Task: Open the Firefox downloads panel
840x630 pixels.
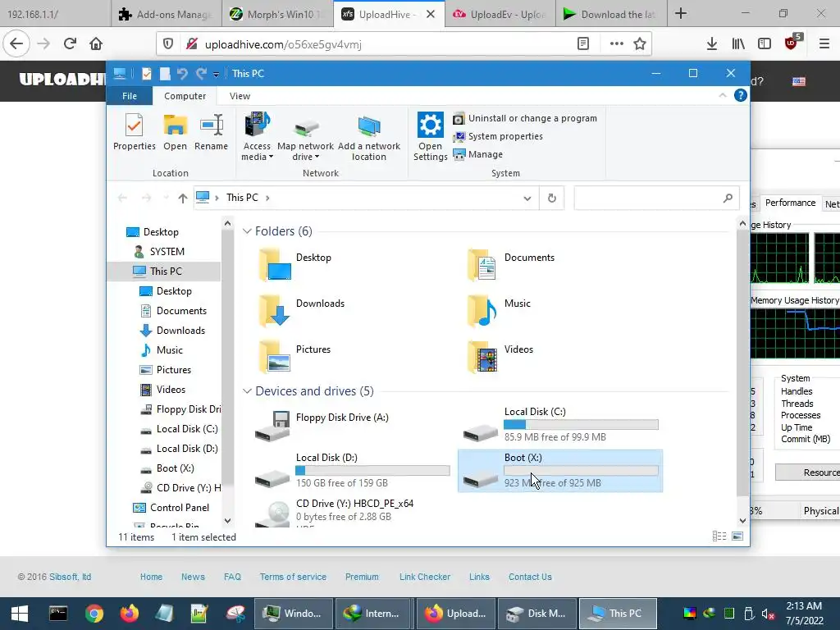Action: click(712, 44)
